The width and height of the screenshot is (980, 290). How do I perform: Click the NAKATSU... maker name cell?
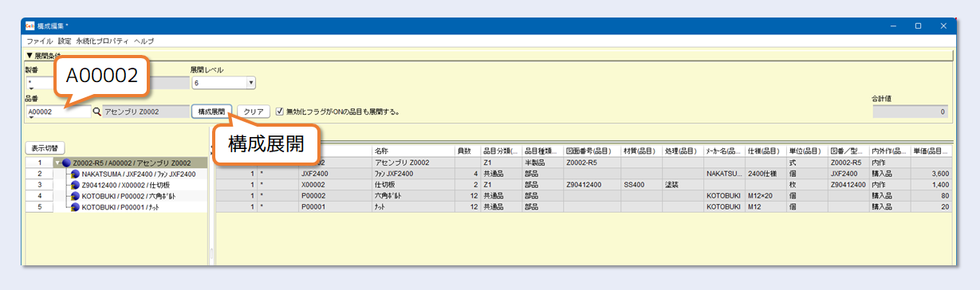724,173
